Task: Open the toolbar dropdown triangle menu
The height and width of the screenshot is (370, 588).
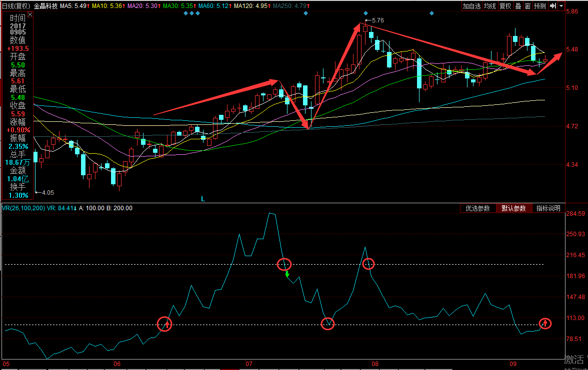Action: 561,6
